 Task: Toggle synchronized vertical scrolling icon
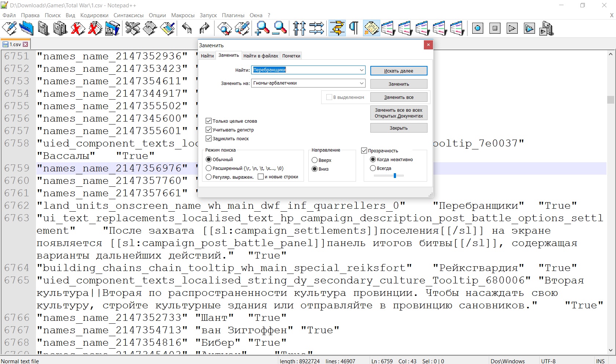299,28
